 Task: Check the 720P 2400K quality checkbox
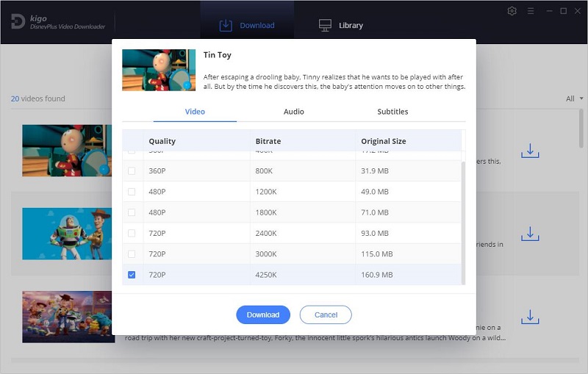tap(132, 234)
